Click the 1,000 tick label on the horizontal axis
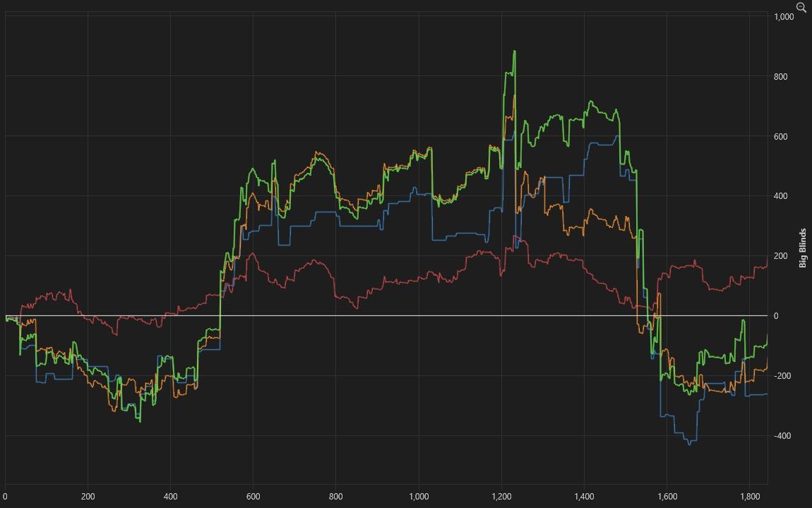 [419, 496]
